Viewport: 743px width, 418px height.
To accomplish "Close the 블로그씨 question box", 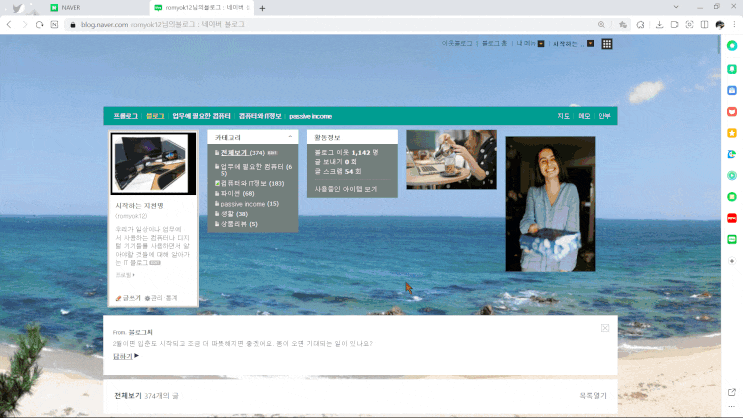I will click(x=605, y=328).
